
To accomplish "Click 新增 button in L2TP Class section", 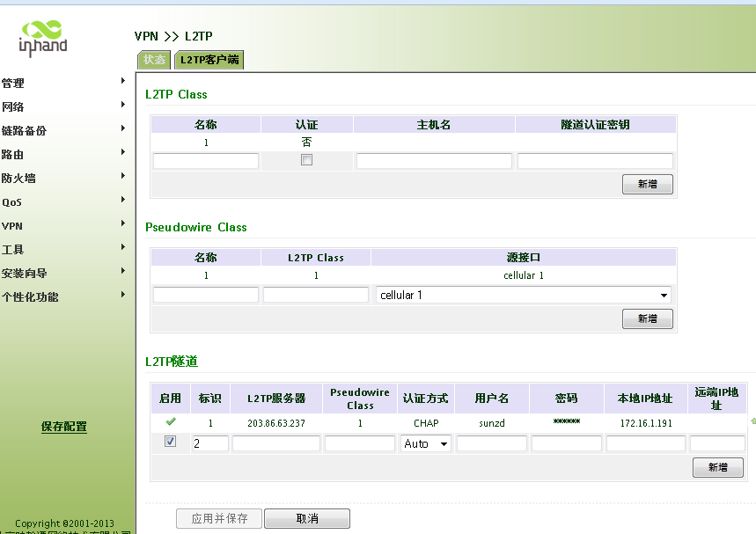I will pos(647,185).
